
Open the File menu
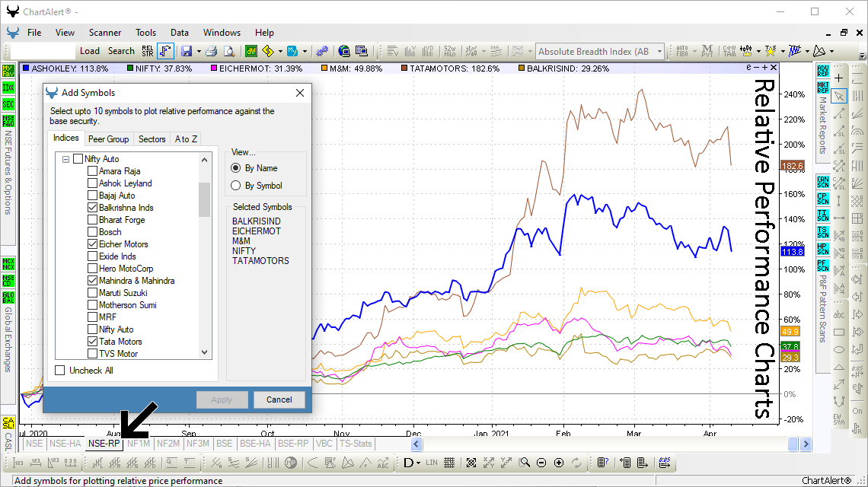click(x=34, y=33)
